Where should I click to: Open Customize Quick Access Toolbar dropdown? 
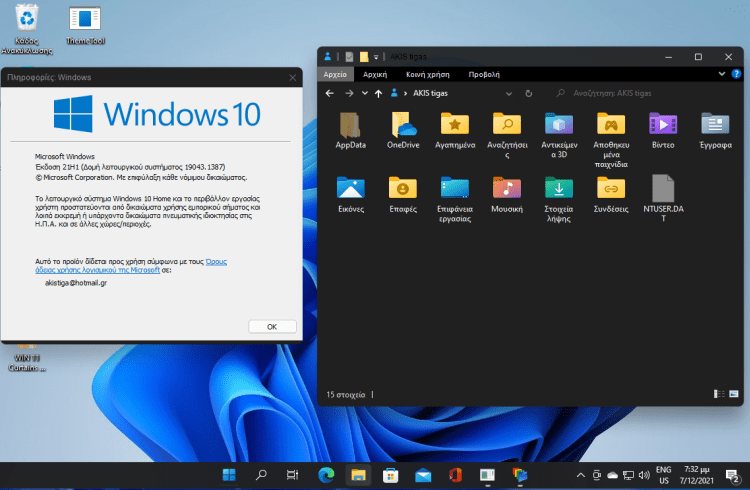376,57
